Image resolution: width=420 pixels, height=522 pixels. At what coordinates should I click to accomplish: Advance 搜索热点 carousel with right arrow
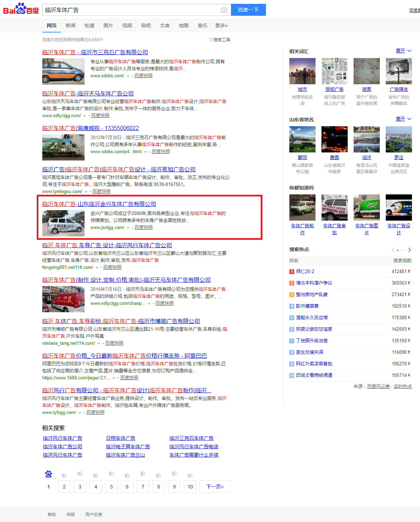coord(410,250)
